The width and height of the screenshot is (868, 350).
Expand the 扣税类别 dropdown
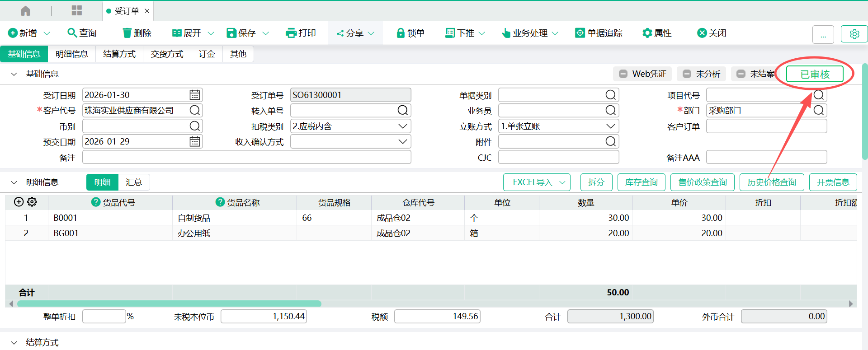[x=402, y=126]
